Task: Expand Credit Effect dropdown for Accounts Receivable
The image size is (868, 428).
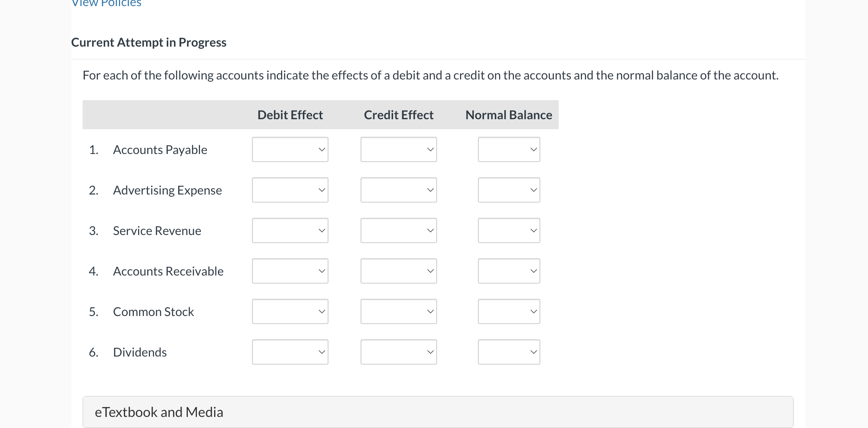Action: (398, 271)
